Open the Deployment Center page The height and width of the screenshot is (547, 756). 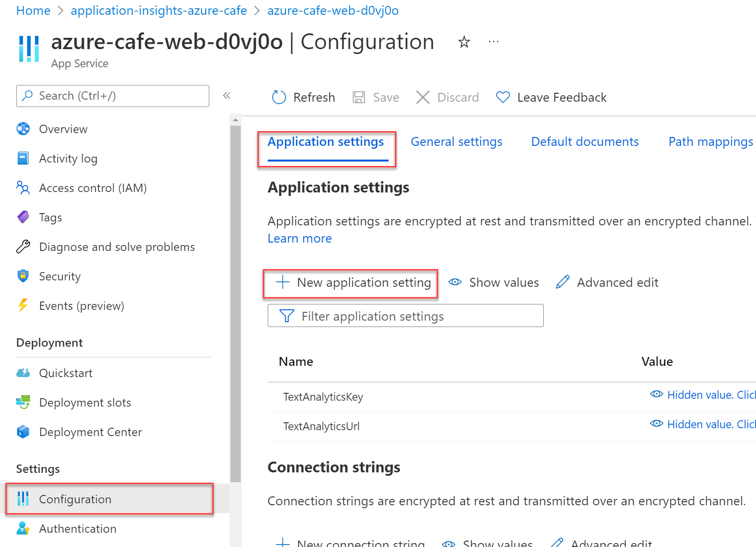[x=90, y=432]
